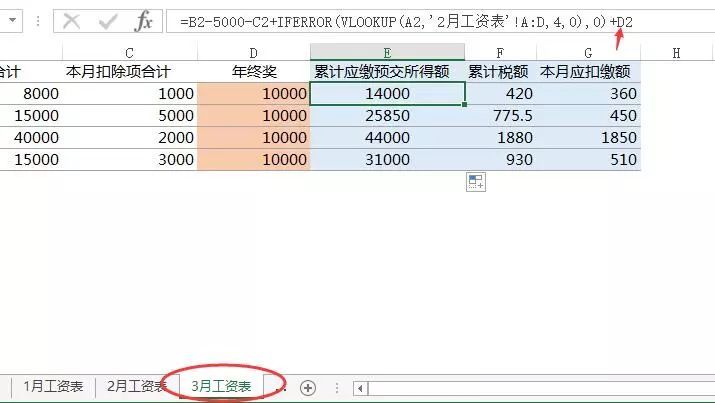The height and width of the screenshot is (403, 715).
Task: Select the 3月工资表 sheet tab
Action: [x=221, y=387]
